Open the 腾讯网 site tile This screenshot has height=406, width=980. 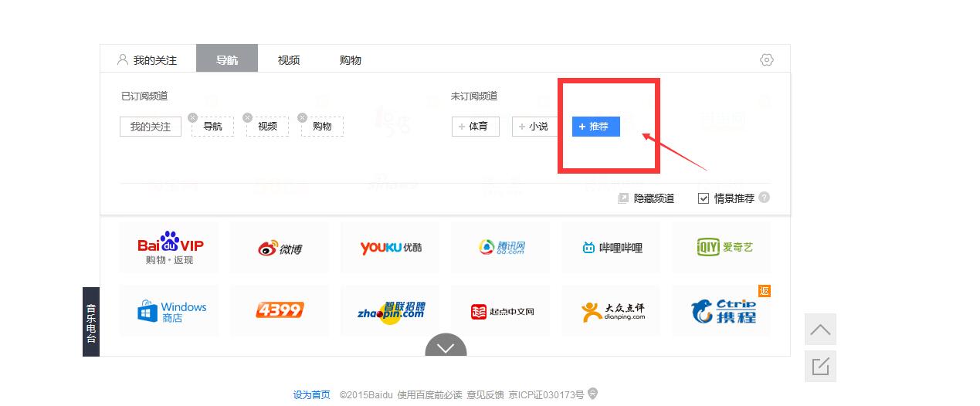pyautogui.click(x=500, y=247)
